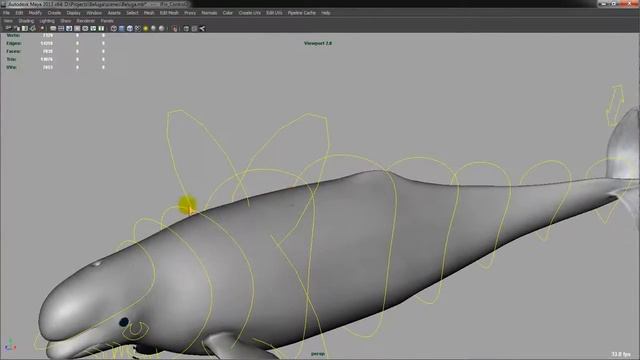Click the "Viewport 2.0" heads-up label

[x=318, y=43]
